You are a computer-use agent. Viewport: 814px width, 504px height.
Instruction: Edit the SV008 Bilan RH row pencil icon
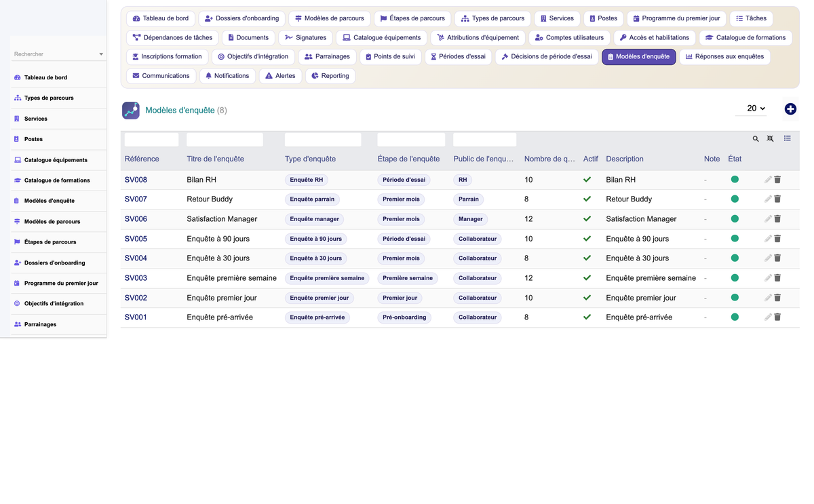click(x=768, y=180)
